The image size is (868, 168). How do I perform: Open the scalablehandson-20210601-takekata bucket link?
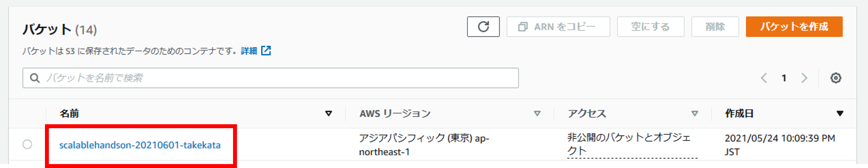140,145
